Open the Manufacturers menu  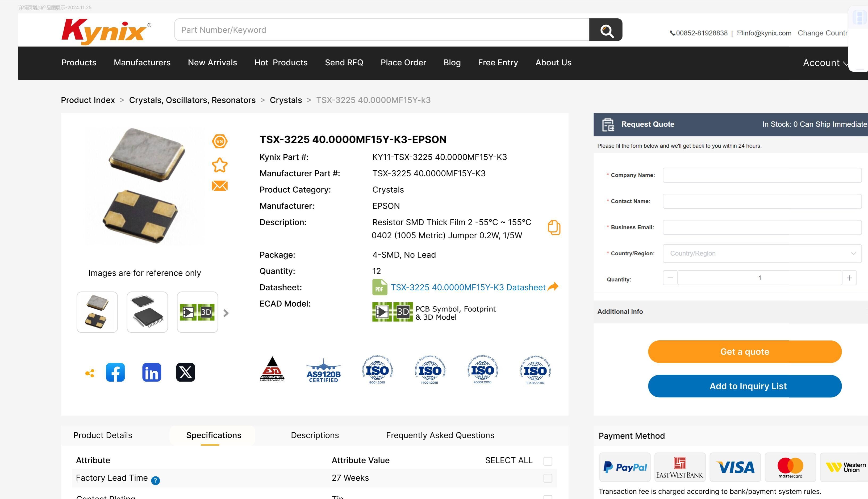tap(142, 62)
